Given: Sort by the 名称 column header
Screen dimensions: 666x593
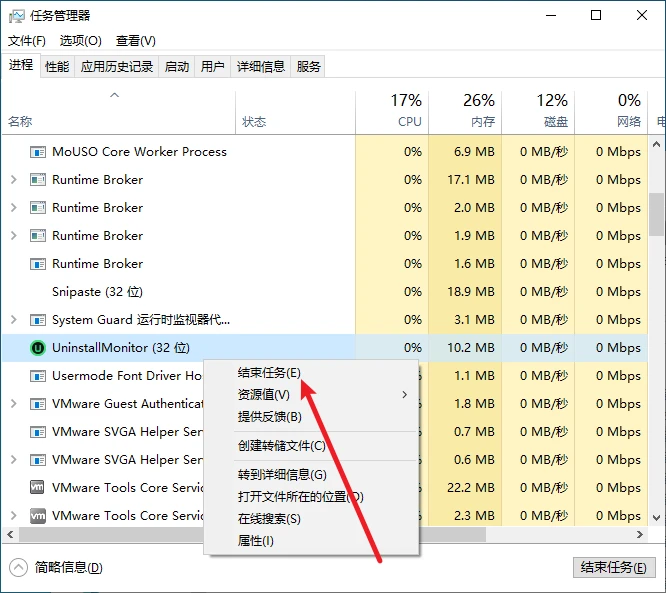Looking at the screenshot, I should [x=119, y=113].
